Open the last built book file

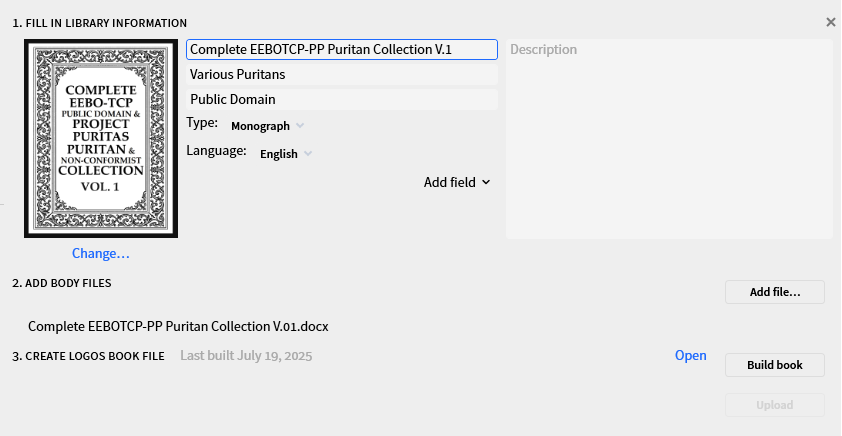click(691, 355)
